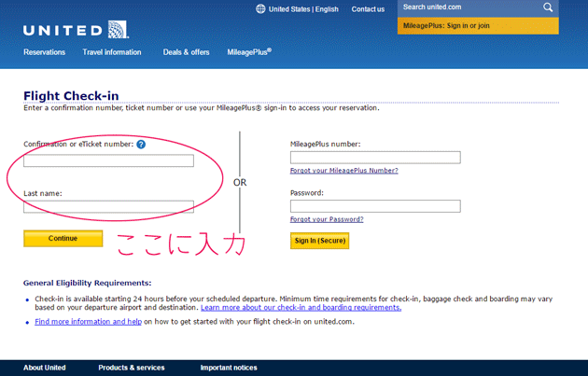Image resolution: width=588 pixels, height=376 pixels.
Task: Open About United footer section
Action: click(44, 368)
